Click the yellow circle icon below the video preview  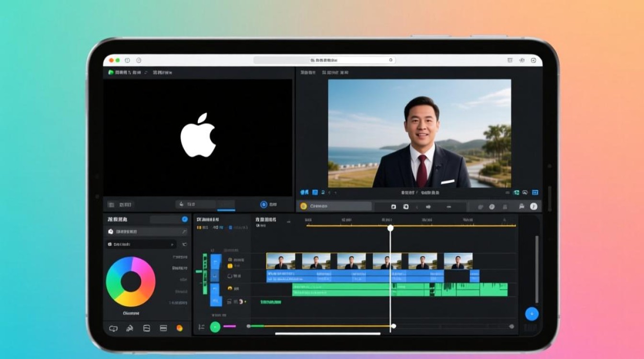tap(303, 206)
